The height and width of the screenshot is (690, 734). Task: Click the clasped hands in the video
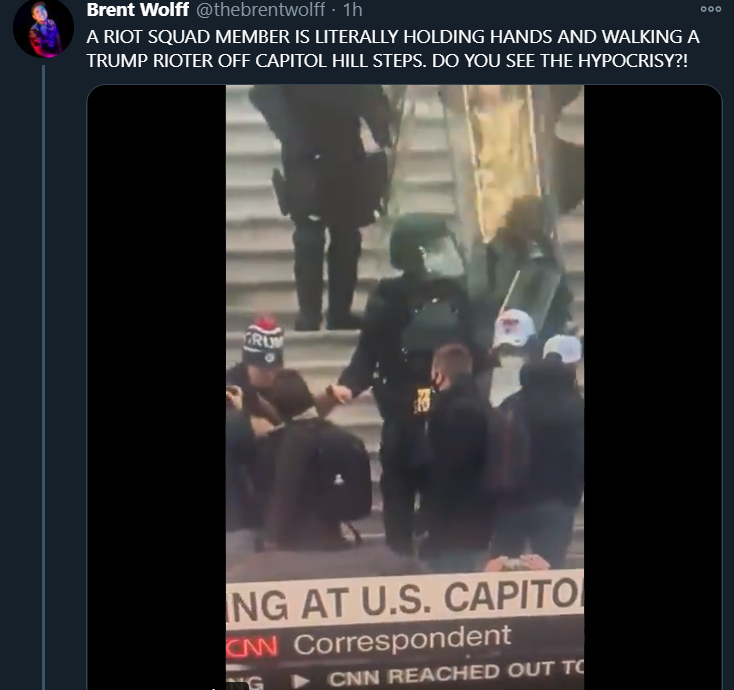[339, 393]
